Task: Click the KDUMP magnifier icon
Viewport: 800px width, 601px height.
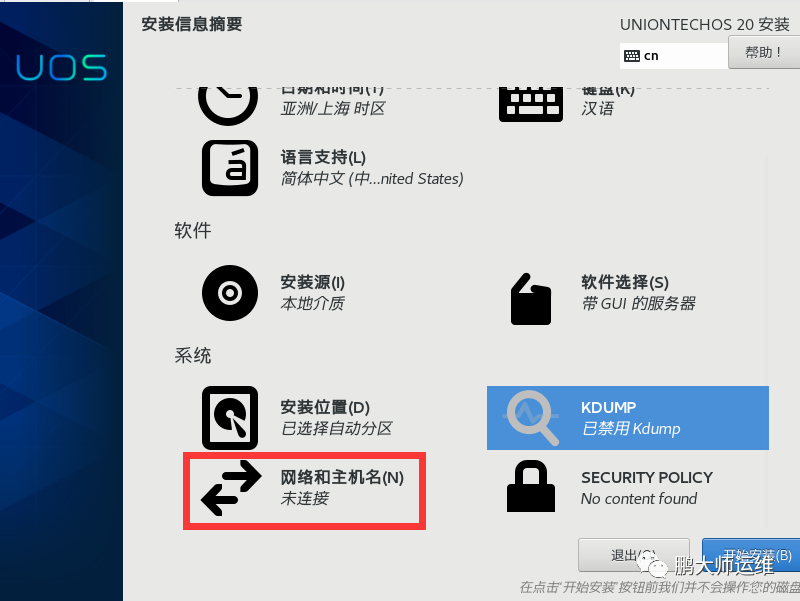Action: (533, 417)
